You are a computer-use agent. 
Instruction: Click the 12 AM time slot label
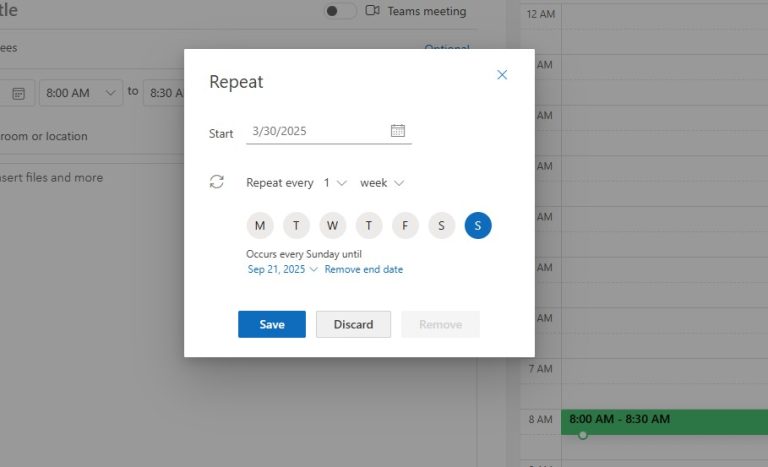541,14
